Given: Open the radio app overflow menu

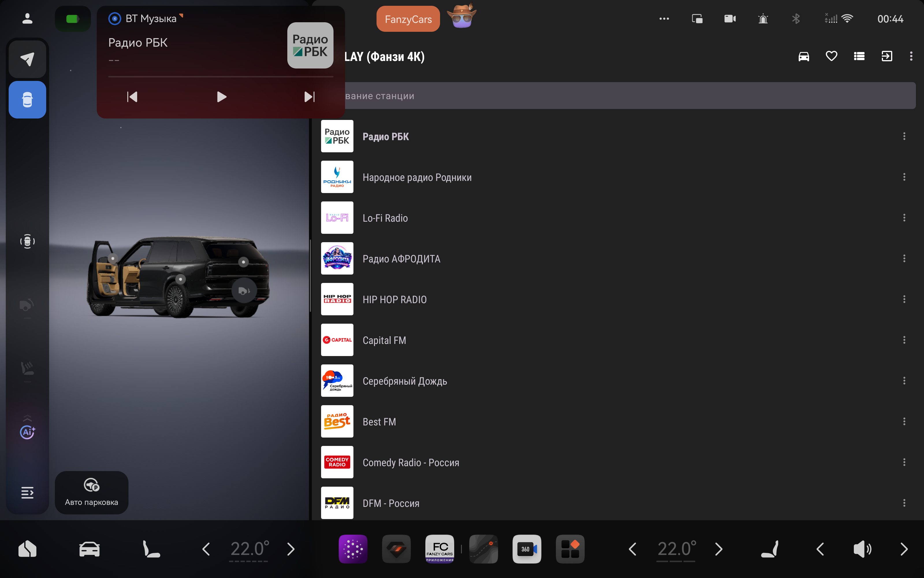Looking at the screenshot, I should (x=911, y=57).
